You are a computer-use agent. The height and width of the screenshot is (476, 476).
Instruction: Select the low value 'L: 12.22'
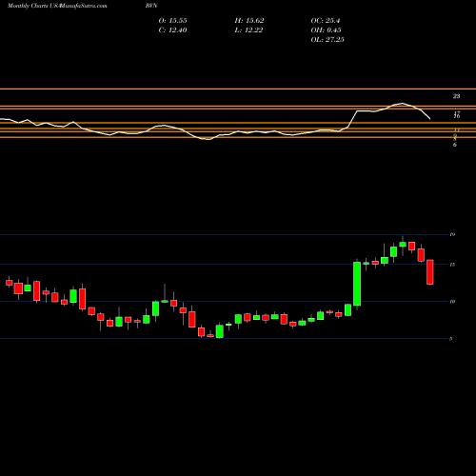(x=248, y=30)
